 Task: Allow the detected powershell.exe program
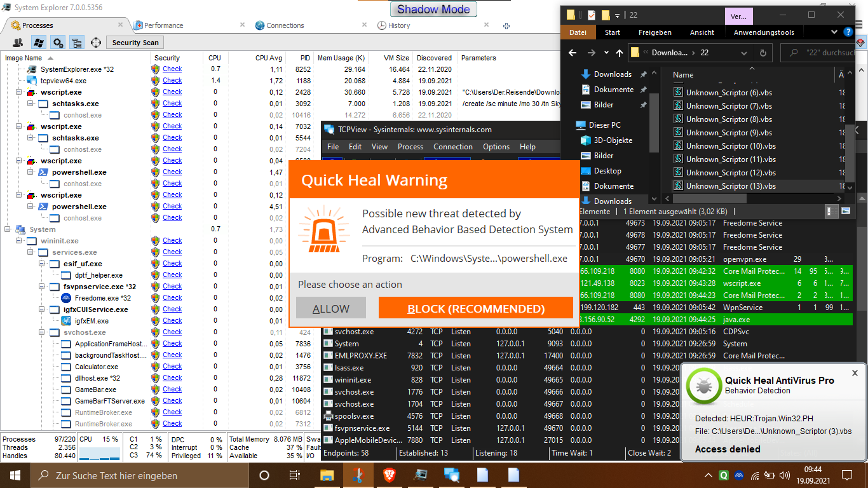pyautogui.click(x=331, y=309)
